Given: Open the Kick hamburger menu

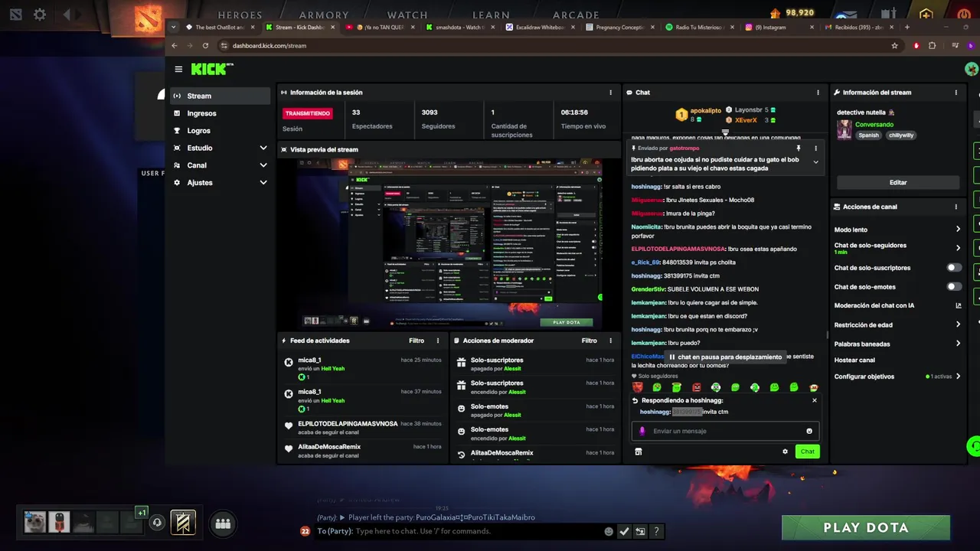Looking at the screenshot, I should pyautogui.click(x=178, y=69).
